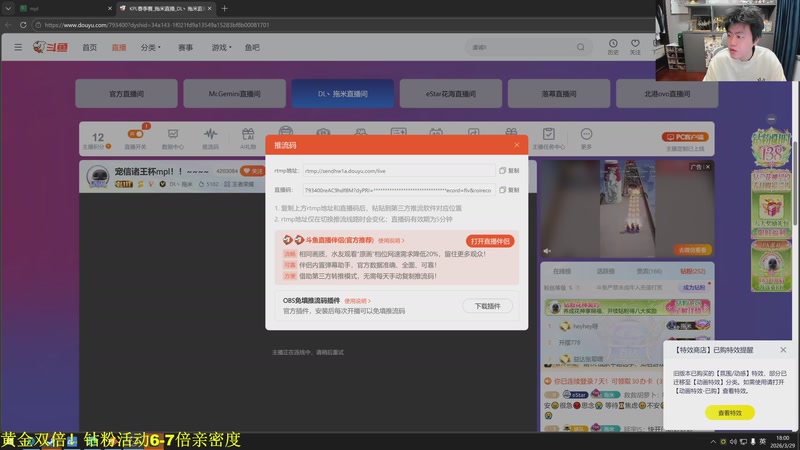Screen dimensions: 800x450
Task: Select the 直播 nav item
Action: [x=119, y=47]
